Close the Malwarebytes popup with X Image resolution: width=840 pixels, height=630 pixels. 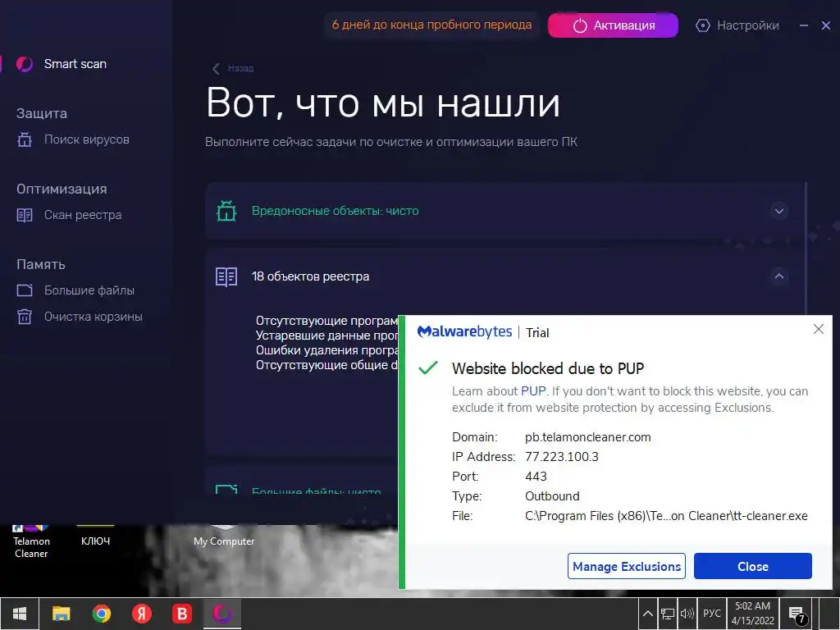point(819,329)
